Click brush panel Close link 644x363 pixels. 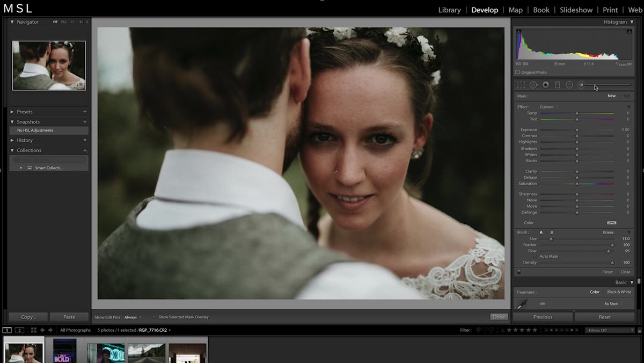[626, 272]
